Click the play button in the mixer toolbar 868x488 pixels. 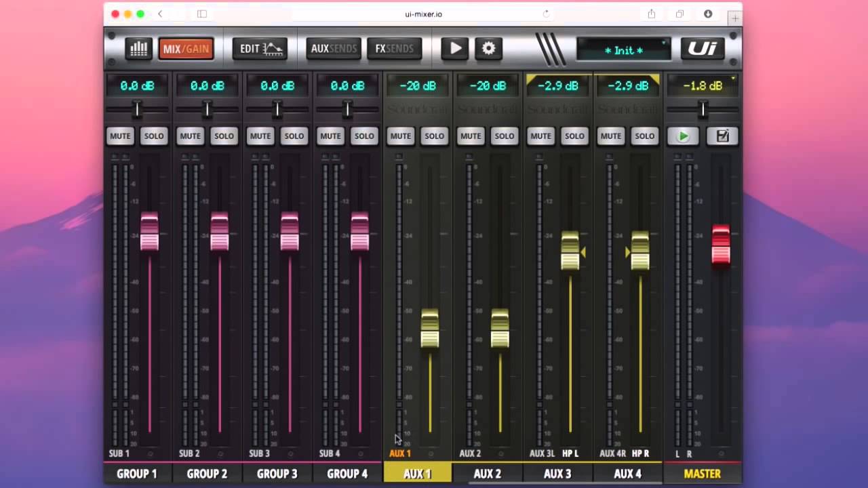coord(455,48)
